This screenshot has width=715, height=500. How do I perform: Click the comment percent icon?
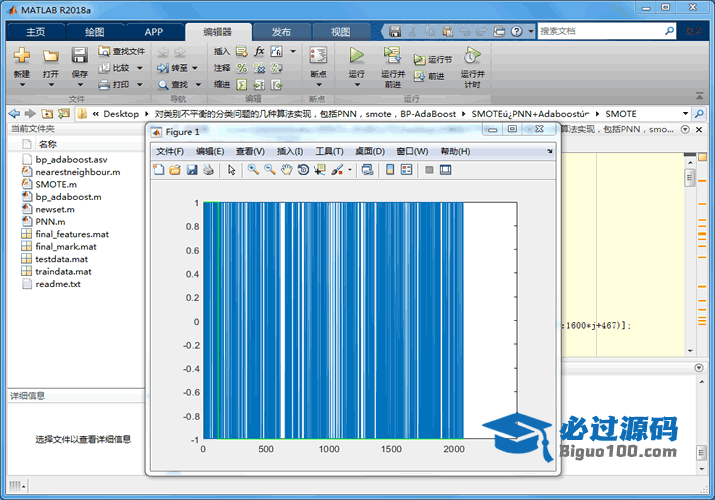click(242, 68)
